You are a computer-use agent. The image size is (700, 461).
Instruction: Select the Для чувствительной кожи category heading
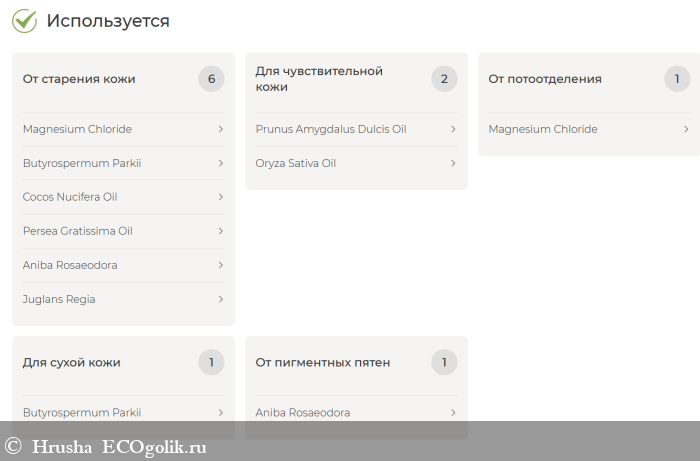(x=319, y=79)
